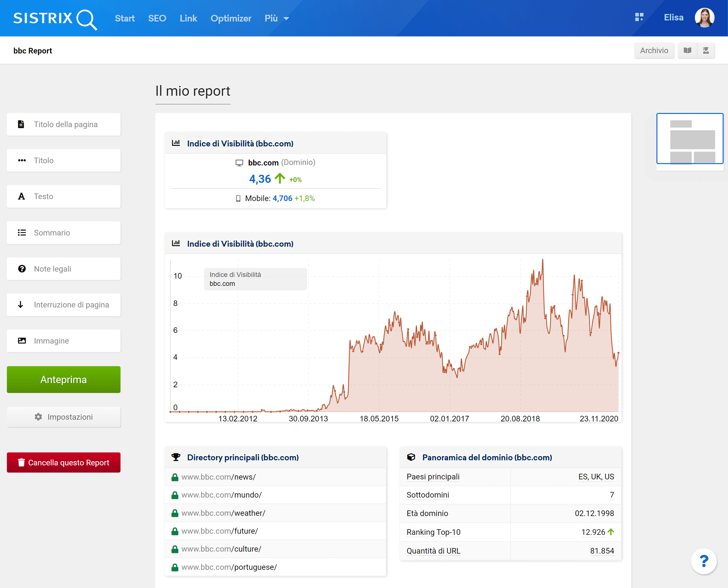Select the report layout thumbnail

pyautogui.click(x=690, y=139)
